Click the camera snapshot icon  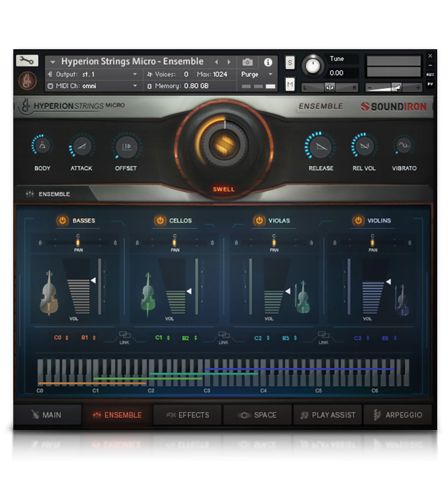tap(247, 62)
